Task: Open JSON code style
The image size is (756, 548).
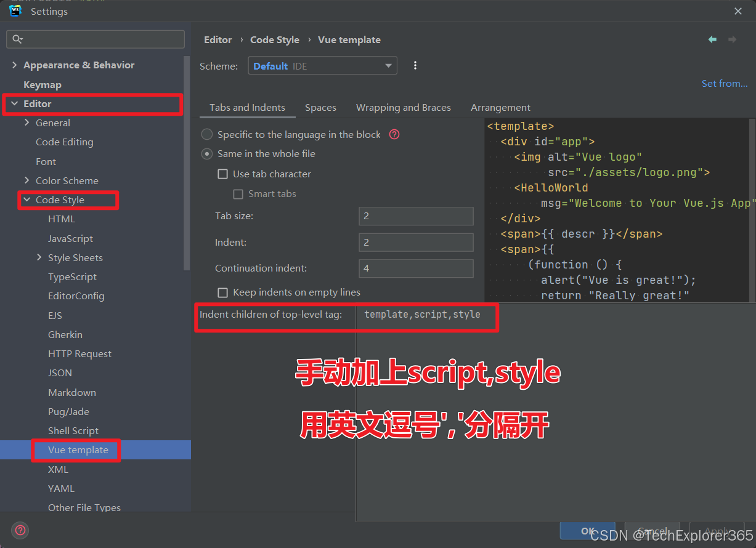Action: click(60, 373)
